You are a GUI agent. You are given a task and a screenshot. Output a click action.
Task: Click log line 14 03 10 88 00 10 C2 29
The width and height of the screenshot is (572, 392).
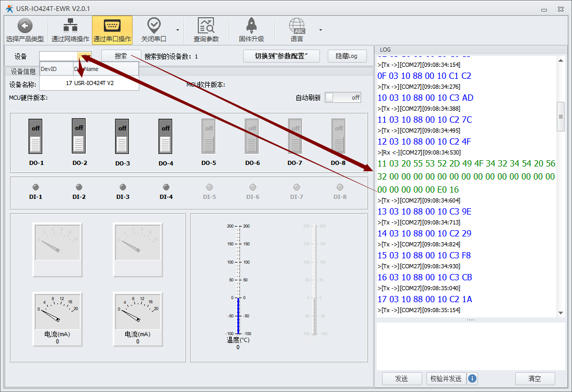(x=424, y=234)
